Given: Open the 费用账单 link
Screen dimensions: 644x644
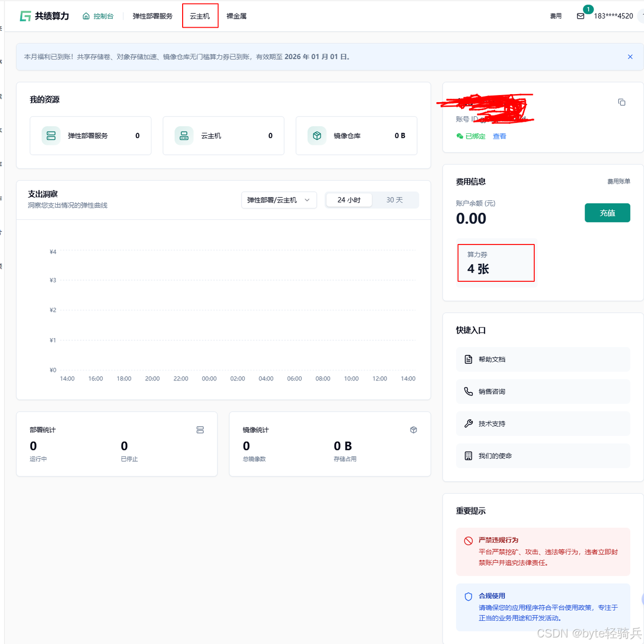Looking at the screenshot, I should point(618,181).
